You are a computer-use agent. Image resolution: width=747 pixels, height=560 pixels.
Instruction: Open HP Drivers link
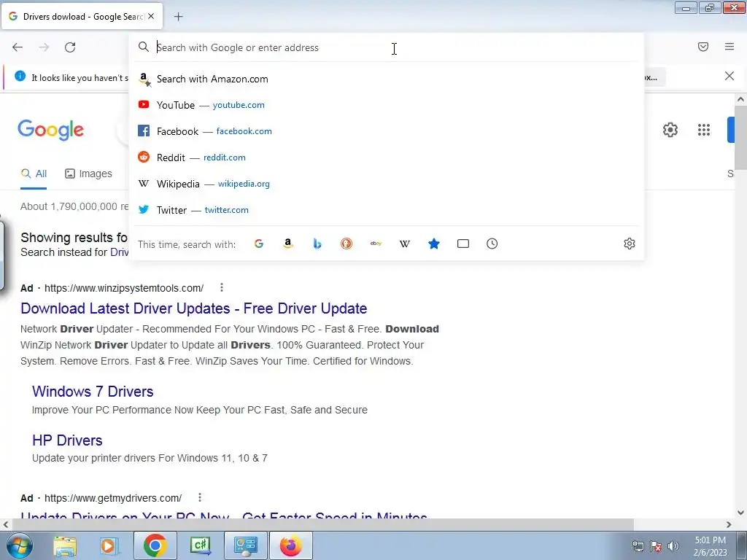click(x=67, y=440)
